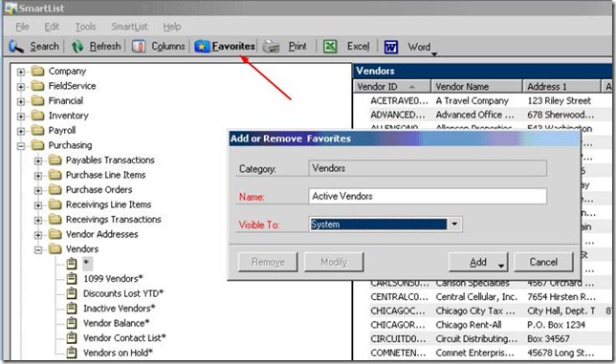
Task: Click the Favorites star icon
Action: (202, 46)
